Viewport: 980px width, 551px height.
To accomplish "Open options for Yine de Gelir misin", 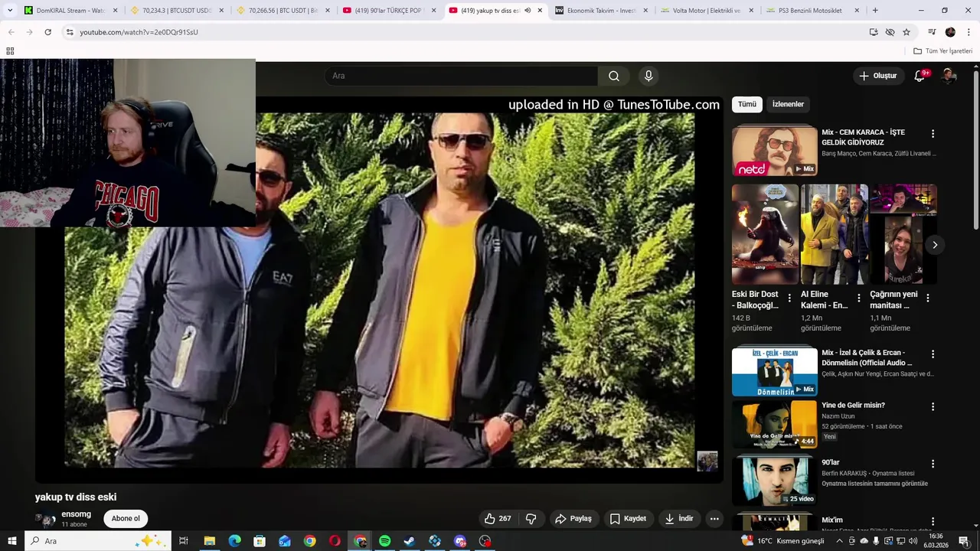I will [933, 406].
